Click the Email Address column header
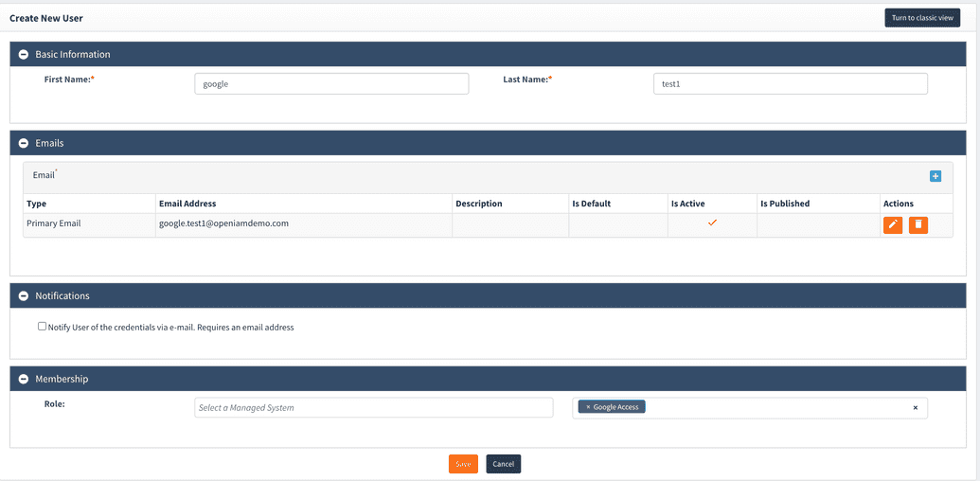This screenshot has height=481, width=980. [187, 204]
